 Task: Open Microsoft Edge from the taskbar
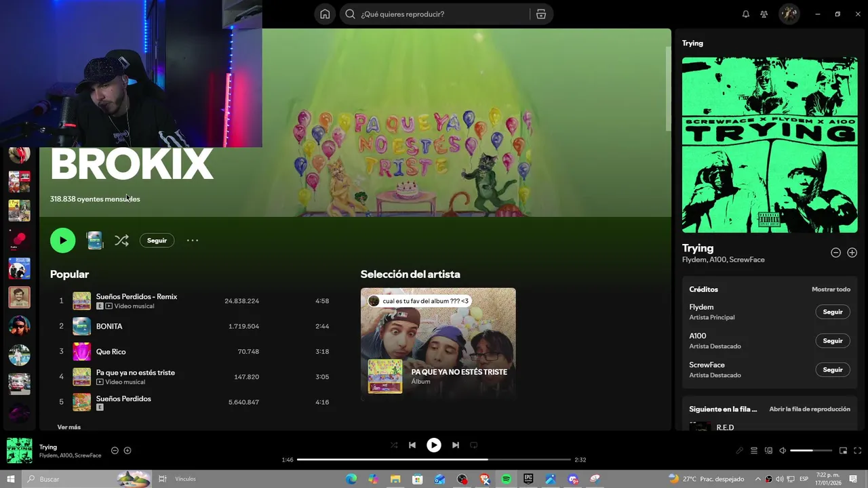tap(351, 479)
